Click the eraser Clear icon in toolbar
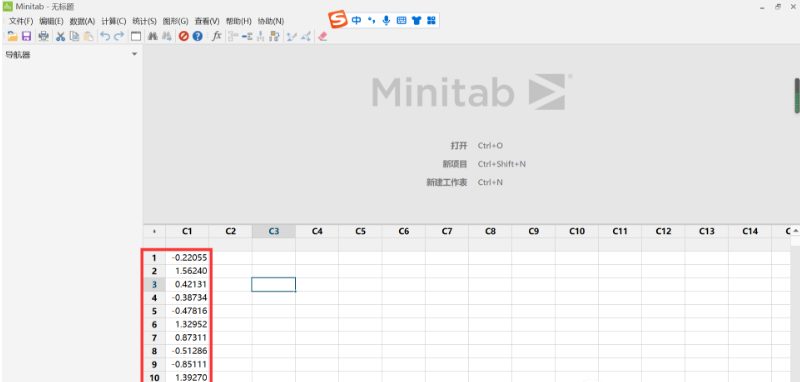Image resolution: width=800 pixels, height=382 pixels. coord(322,36)
